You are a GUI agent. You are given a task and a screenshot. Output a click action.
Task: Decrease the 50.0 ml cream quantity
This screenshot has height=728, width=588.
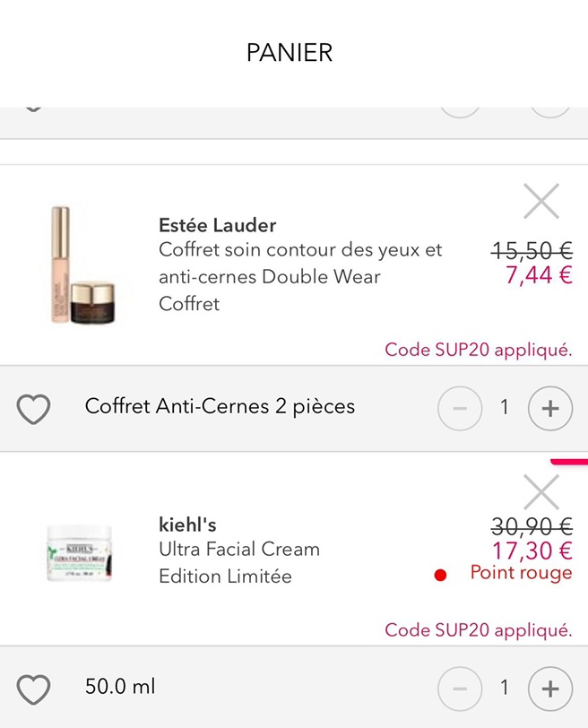coord(460,689)
